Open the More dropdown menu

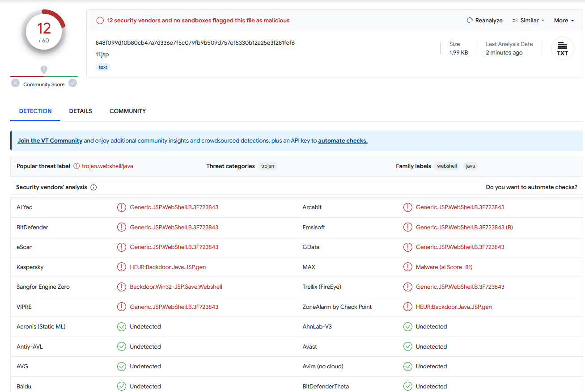tap(564, 21)
